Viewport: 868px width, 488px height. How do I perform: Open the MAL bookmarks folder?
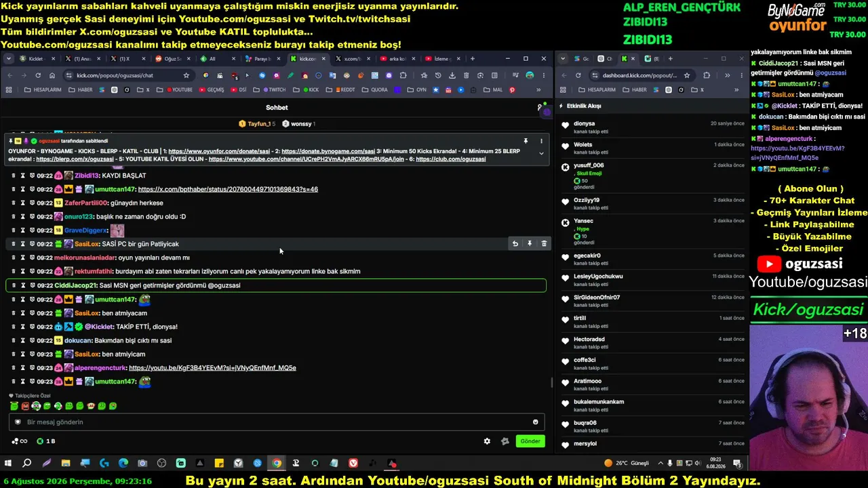click(x=493, y=89)
